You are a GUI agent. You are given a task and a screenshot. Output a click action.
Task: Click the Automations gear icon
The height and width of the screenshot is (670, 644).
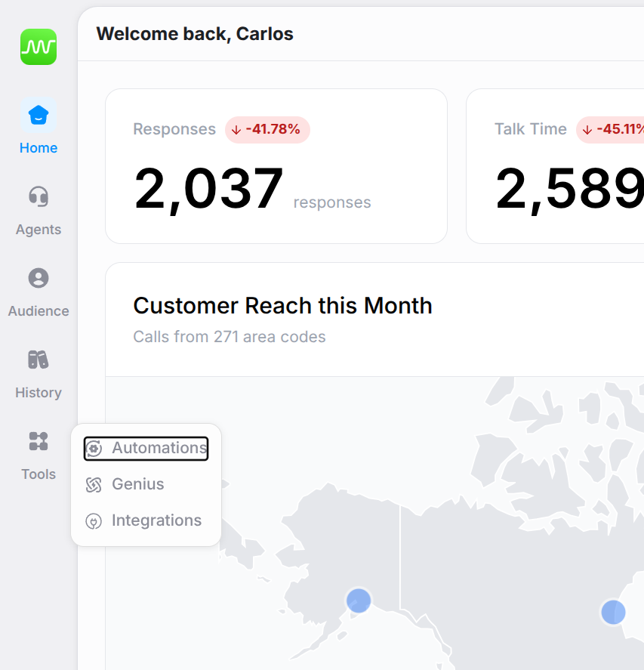94,448
